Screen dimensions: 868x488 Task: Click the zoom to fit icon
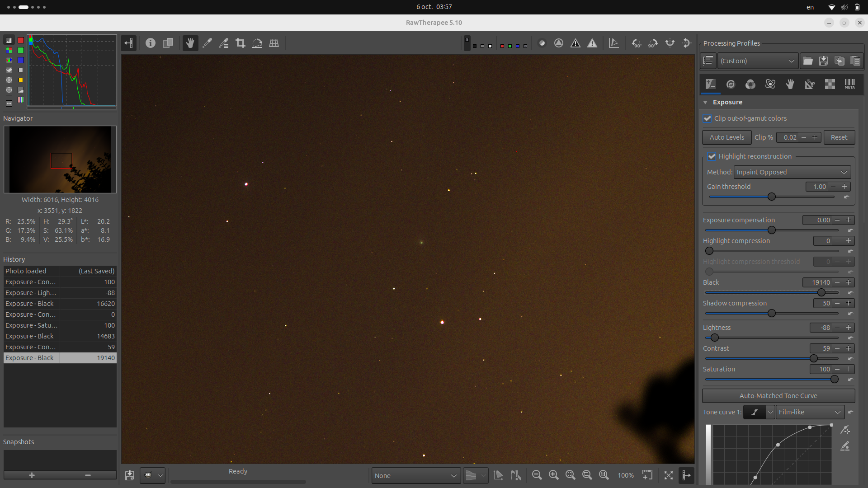click(x=570, y=475)
